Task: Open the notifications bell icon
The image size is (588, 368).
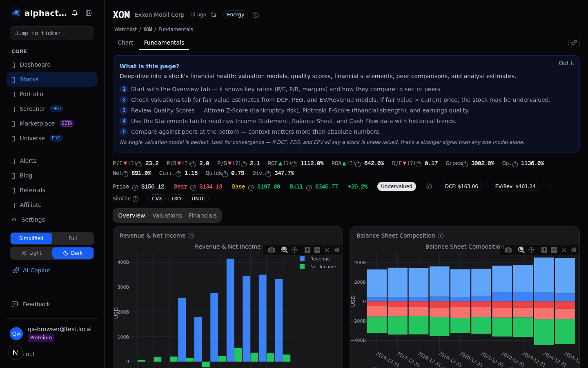Action: pyautogui.click(x=75, y=13)
